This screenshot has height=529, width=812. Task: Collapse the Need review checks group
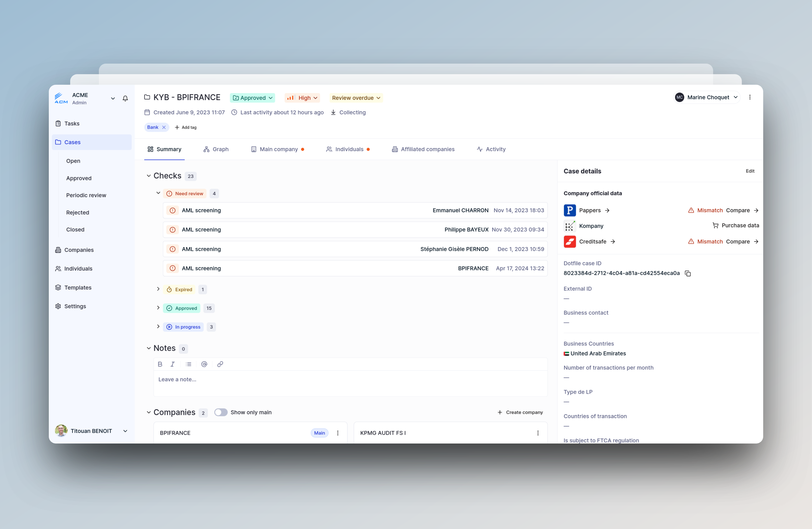pos(158,193)
